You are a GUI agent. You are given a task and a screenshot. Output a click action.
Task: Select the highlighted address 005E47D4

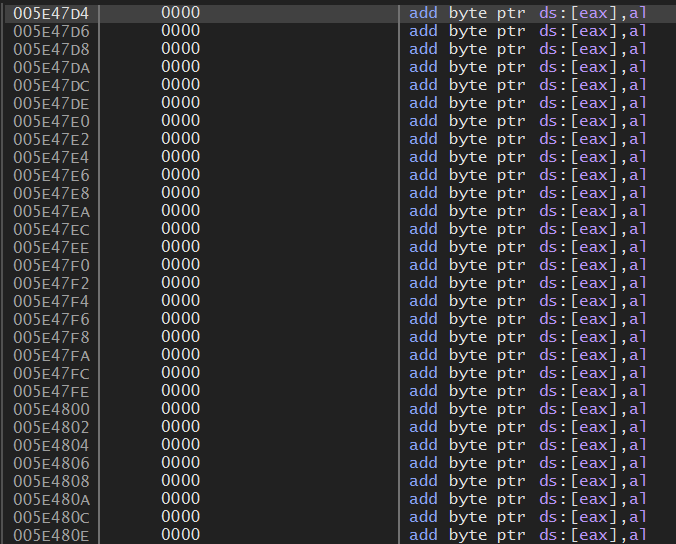coord(51,14)
